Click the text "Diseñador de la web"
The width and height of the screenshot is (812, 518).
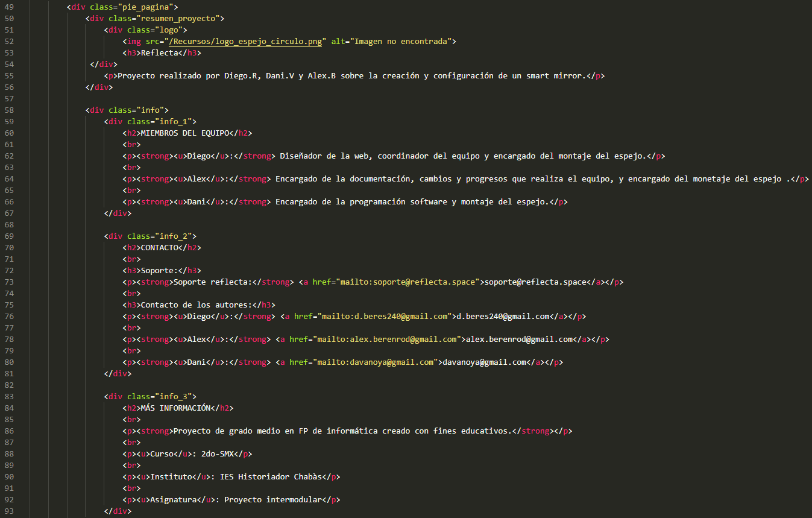[324, 156]
